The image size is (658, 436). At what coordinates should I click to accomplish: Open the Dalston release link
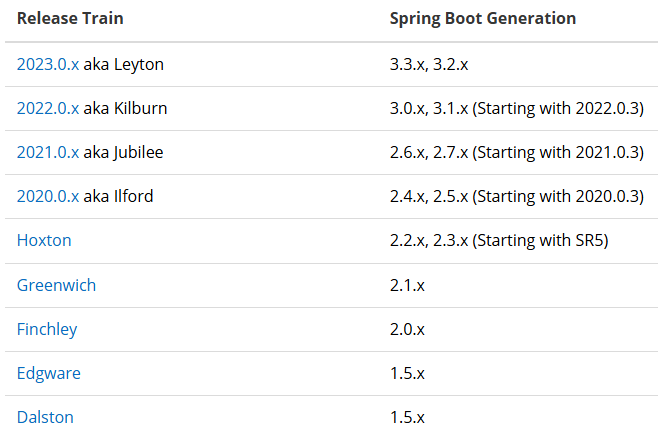pyautogui.click(x=45, y=417)
